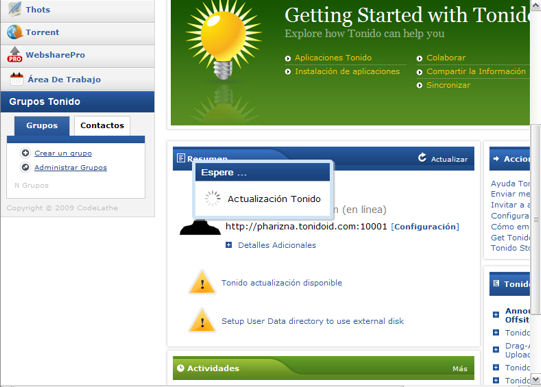Click the arrow icon in Acciones header

[x=496, y=159]
